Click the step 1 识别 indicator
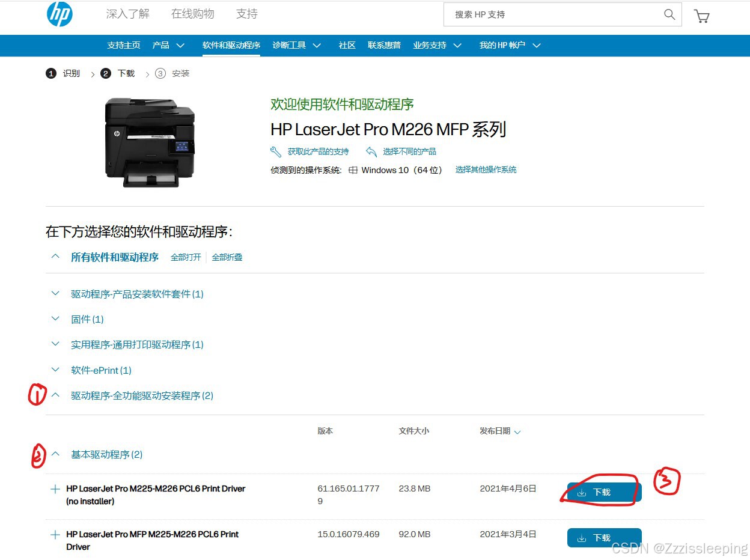The image size is (750, 560). 63,73
